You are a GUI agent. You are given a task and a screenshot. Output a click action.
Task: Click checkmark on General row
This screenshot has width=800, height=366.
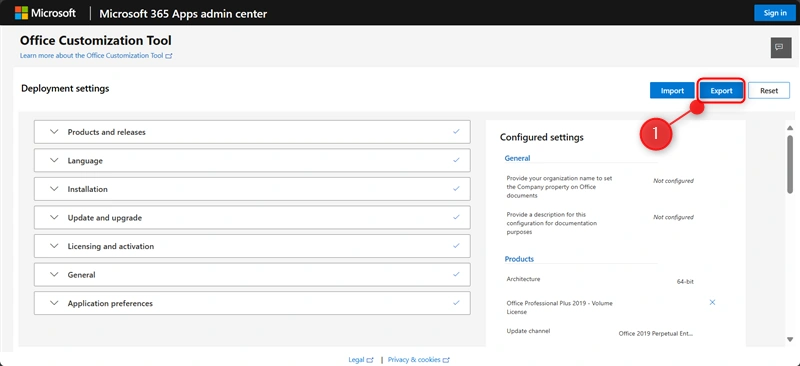456,275
